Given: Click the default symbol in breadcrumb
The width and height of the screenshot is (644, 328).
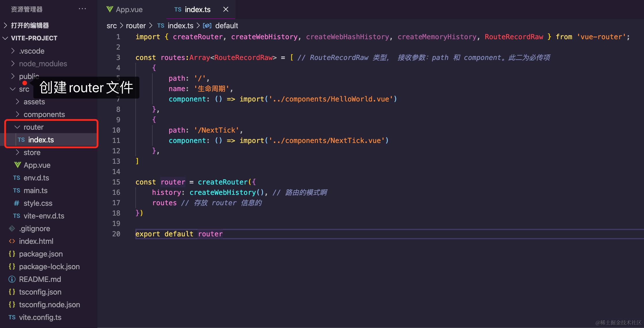Looking at the screenshot, I should [x=226, y=26].
